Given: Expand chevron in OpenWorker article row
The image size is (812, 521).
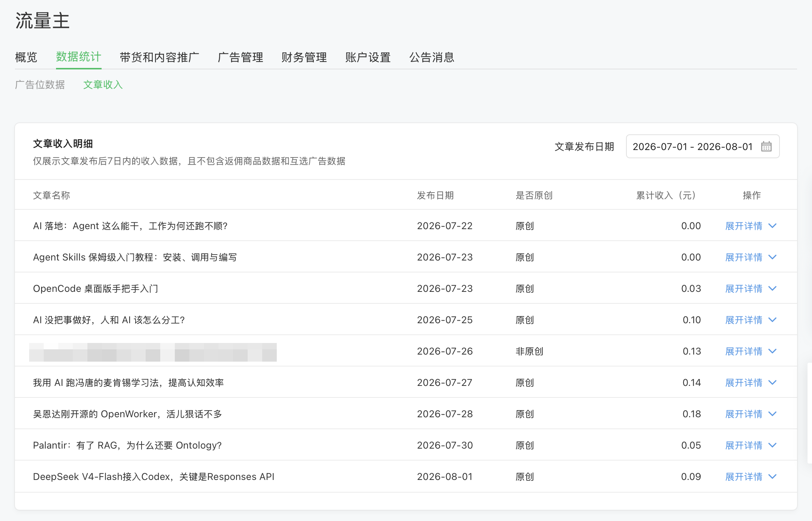Looking at the screenshot, I should coord(773,414).
